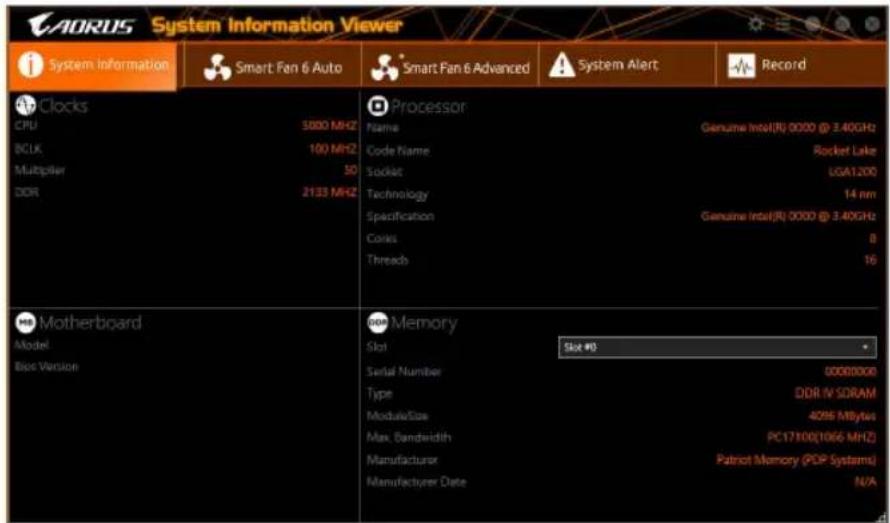Click the BCLK value 100 MHZ
890x523 pixels.
tap(333, 148)
